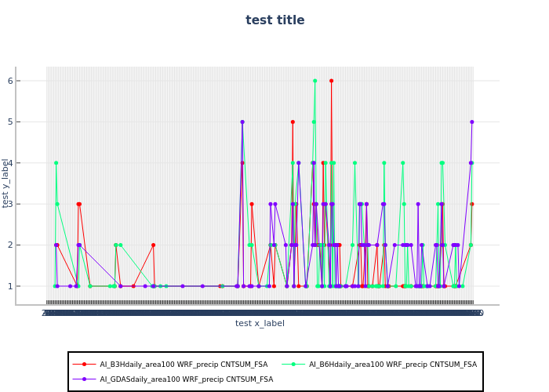The width and height of the screenshot is (549, 392).
Task: Click the y-axis tick label 1
Action: tap(9, 286)
